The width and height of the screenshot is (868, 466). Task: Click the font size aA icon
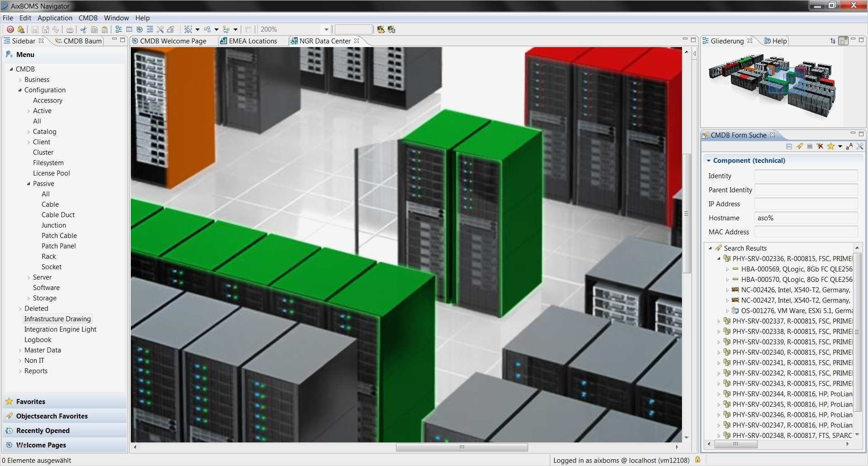(x=849, y=146)
